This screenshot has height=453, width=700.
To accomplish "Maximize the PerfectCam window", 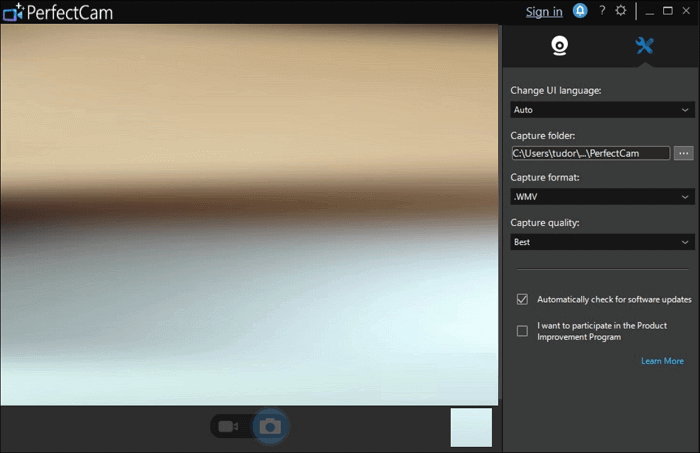I will [668, 11].
